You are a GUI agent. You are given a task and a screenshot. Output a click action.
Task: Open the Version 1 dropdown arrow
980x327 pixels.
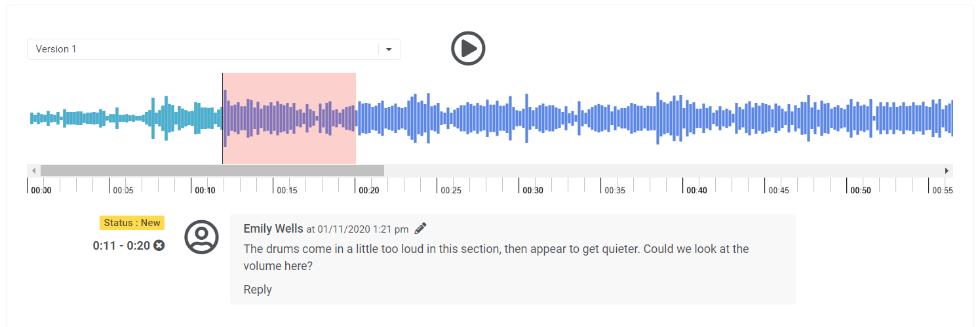click(389, 49)
